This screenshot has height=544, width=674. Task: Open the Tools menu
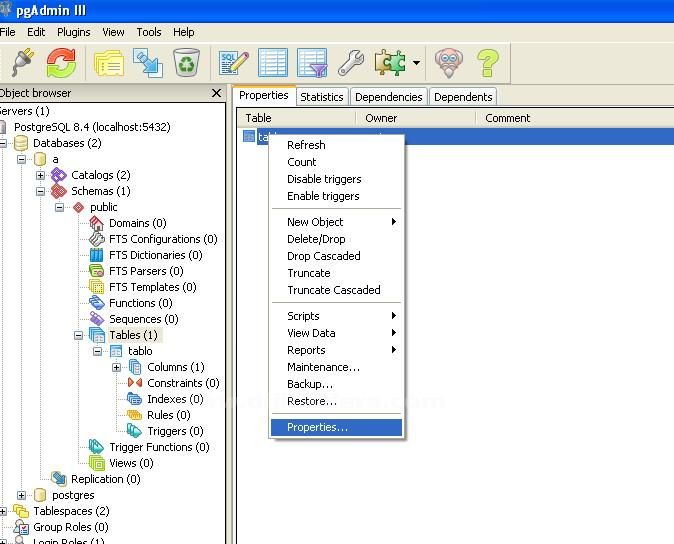[x=149, y=32]
